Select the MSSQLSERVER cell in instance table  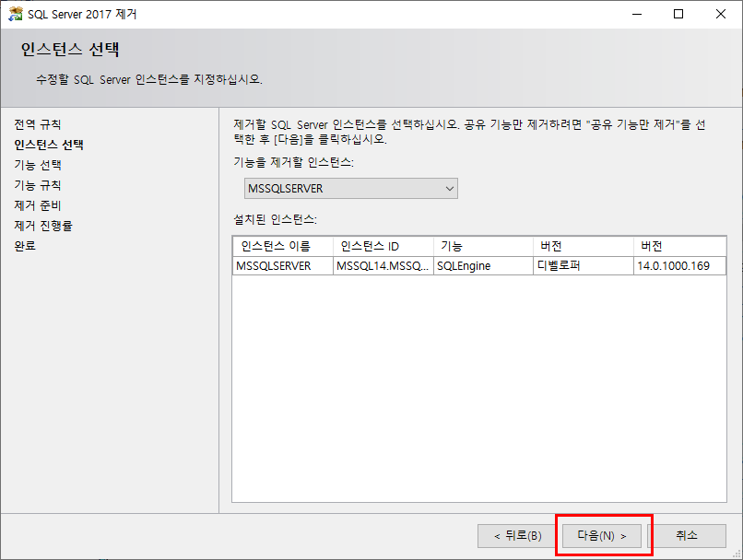[x=283, y=266]
